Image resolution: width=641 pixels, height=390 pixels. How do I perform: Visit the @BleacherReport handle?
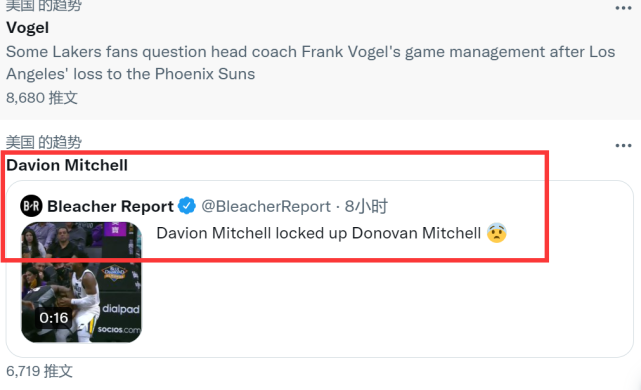point(266,206)
